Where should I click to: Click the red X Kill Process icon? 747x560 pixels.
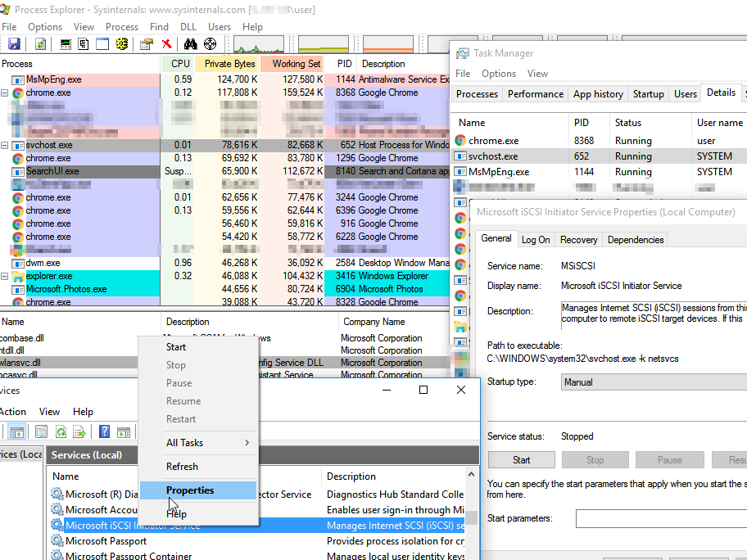(x=166, y=44)
